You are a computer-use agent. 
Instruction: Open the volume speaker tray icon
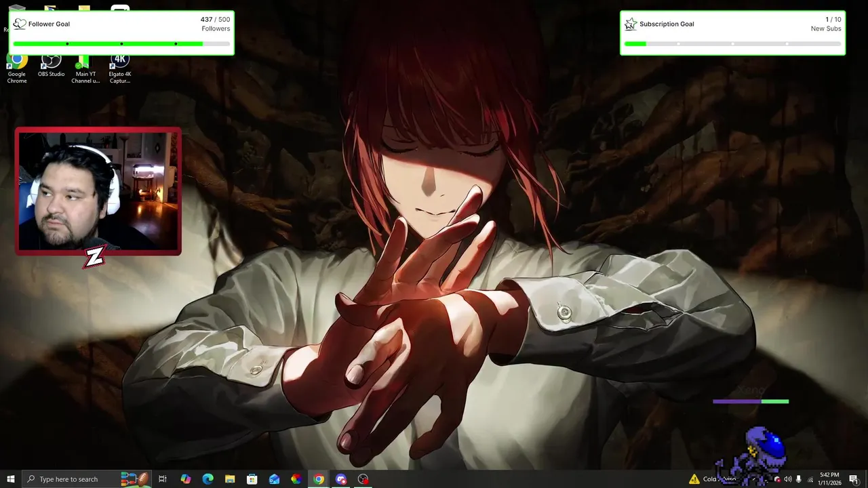coord(788,479)
